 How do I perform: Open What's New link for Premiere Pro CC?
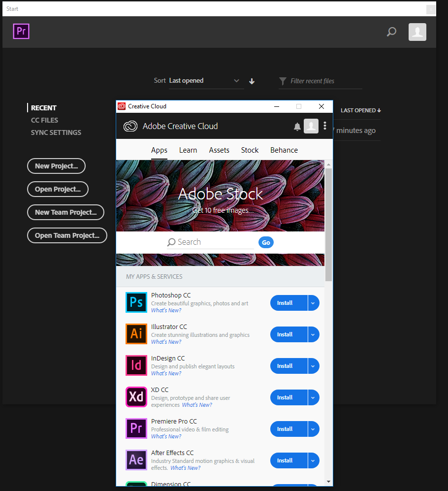166,436
